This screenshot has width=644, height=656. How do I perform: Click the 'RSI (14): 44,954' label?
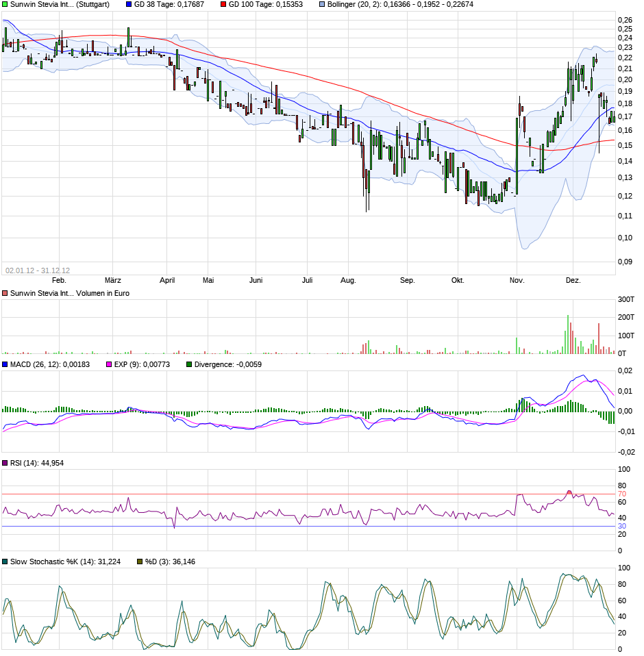(37, 463)
